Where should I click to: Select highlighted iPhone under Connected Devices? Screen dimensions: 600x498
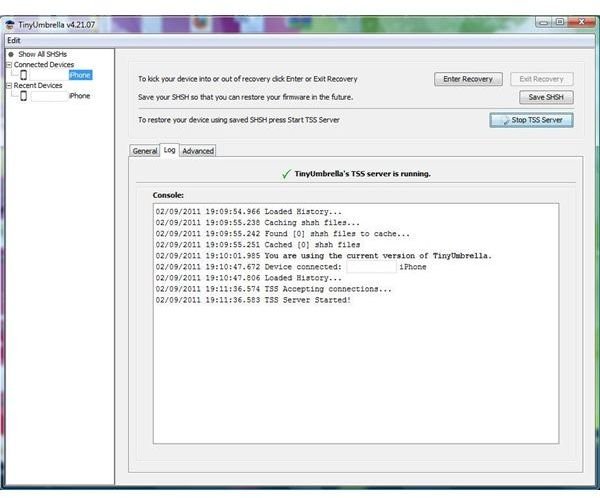click(80, 75)
